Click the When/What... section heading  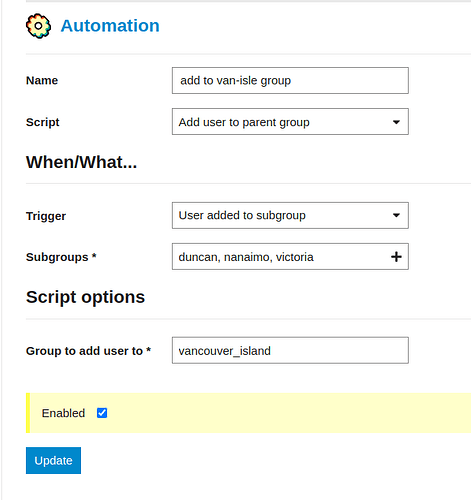82,162
